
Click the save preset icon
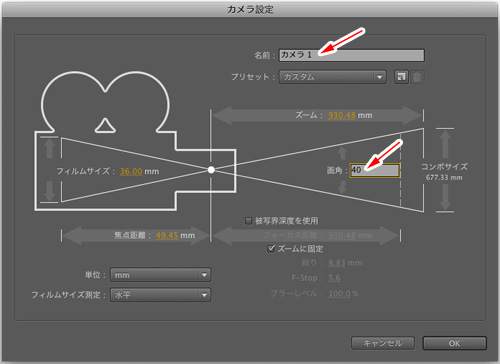(x=401, y=77)
